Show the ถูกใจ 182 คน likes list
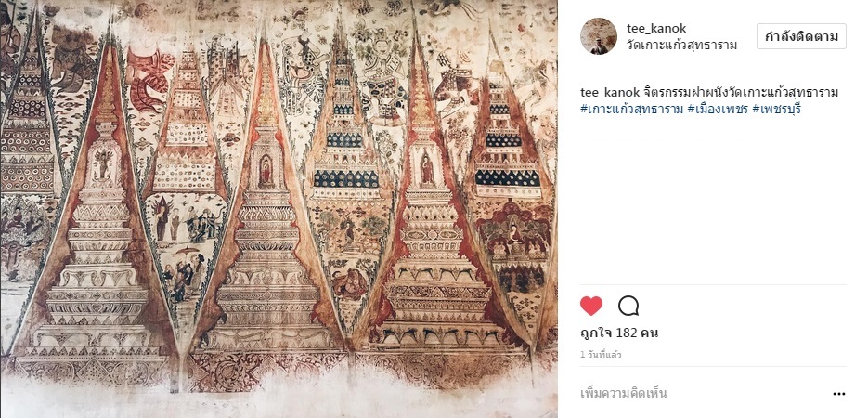 619,333
